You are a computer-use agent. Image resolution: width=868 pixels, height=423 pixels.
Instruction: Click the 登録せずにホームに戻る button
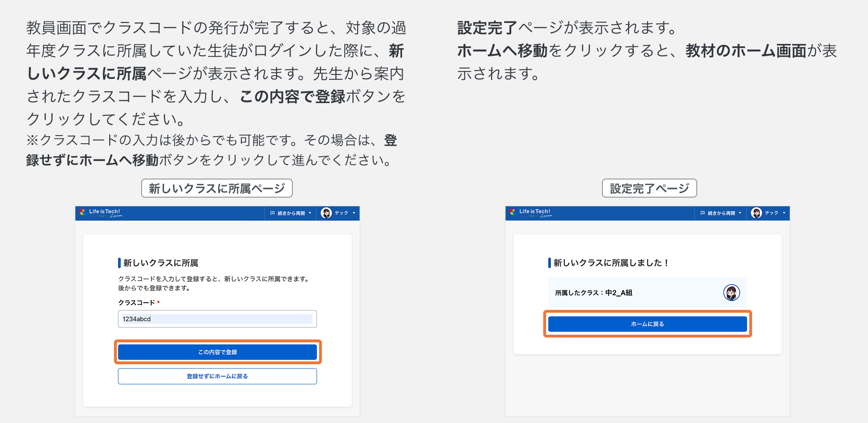coord(217,376)
